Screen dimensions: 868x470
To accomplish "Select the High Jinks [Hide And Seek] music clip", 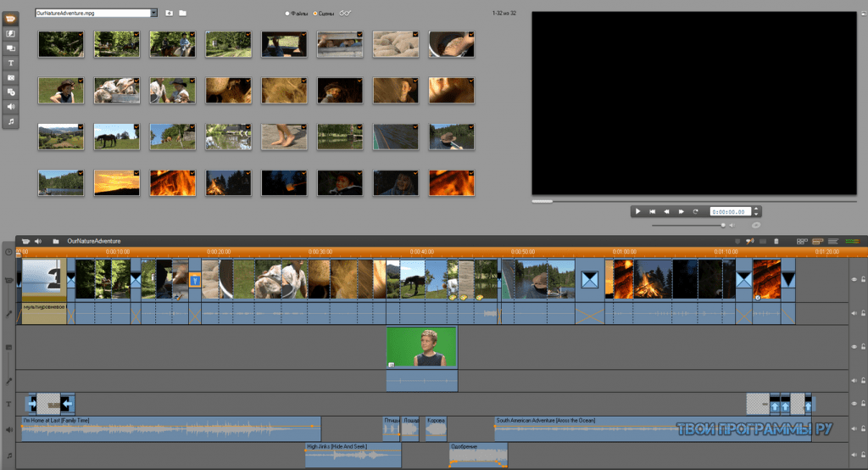I will (353, 455).
